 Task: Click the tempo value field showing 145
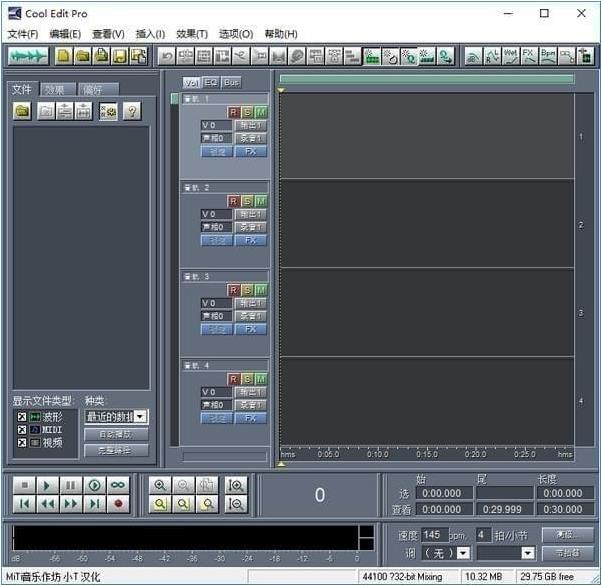click(x=433, y=535)
